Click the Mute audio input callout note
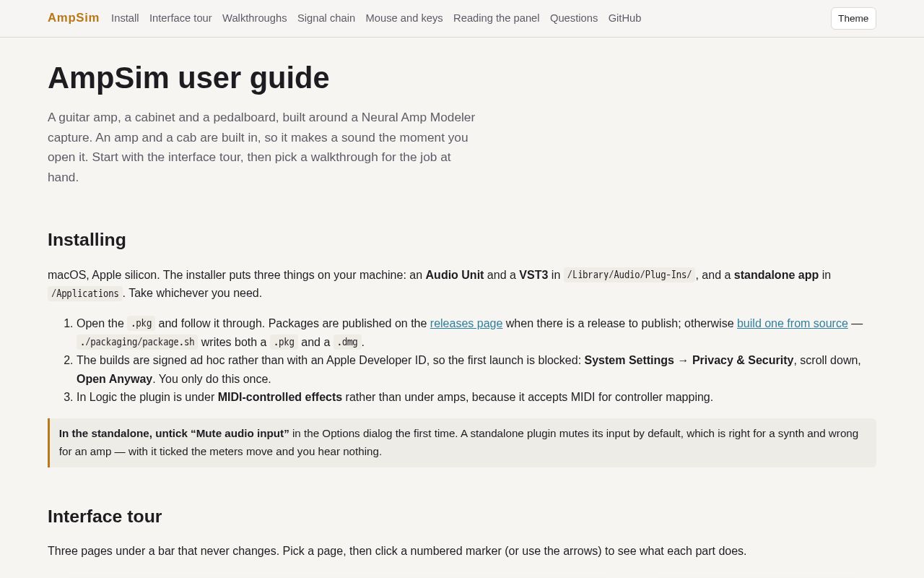The width and height of the screenshot is (924, 578). tap(462, 443)
